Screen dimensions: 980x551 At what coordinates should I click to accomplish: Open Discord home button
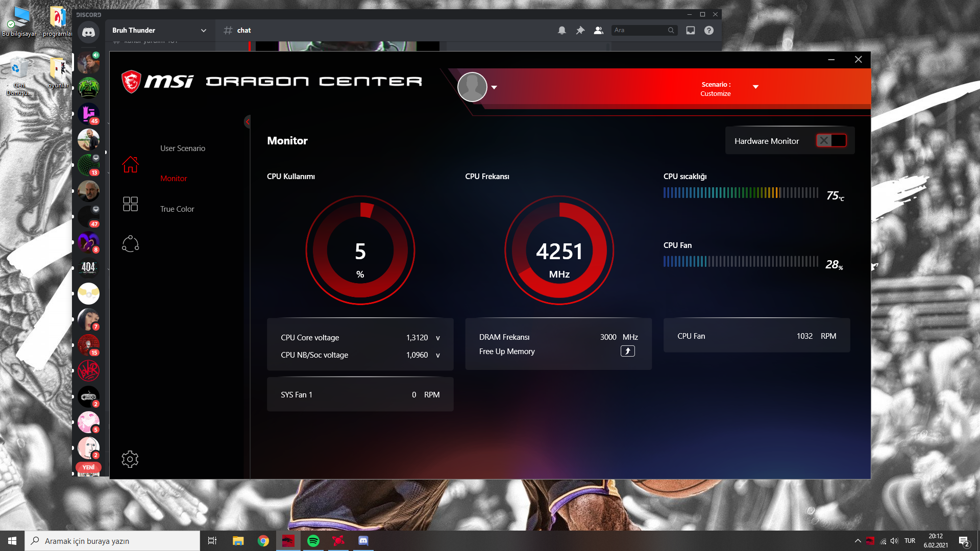[89, 32]
